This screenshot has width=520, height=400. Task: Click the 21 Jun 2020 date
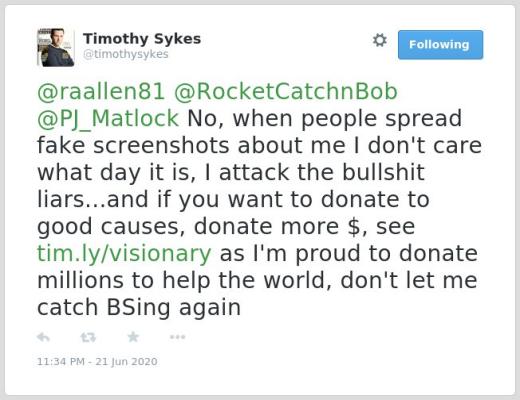[126, 362]
